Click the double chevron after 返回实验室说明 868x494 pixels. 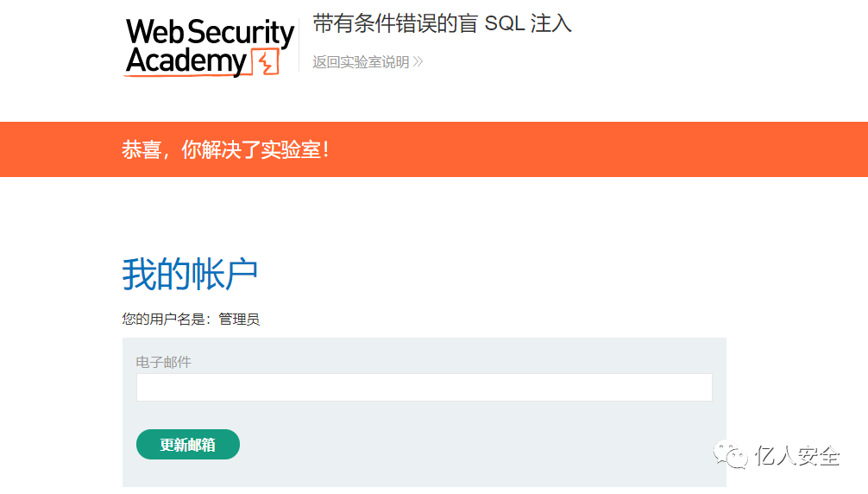(418, 62)
